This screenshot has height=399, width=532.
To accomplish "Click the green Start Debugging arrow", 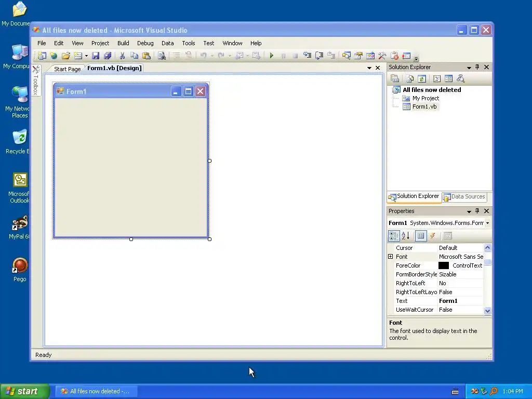I will pos(271,56).
